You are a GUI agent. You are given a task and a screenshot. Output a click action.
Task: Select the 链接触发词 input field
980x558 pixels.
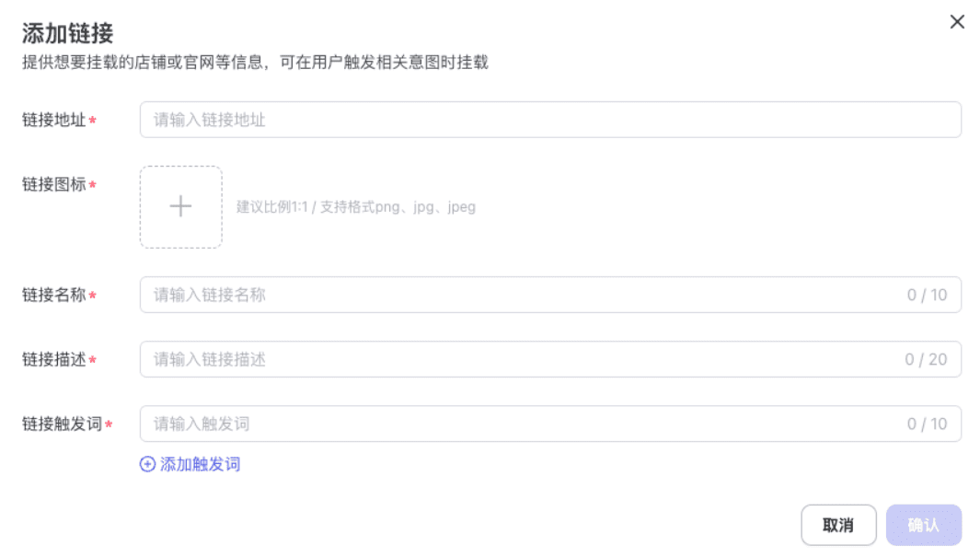[550, 424]
